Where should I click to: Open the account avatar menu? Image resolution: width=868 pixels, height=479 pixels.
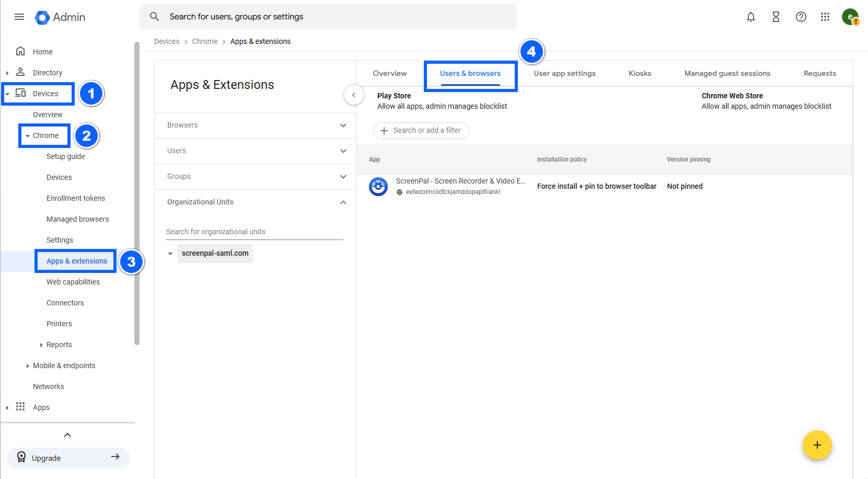point(850,17)
